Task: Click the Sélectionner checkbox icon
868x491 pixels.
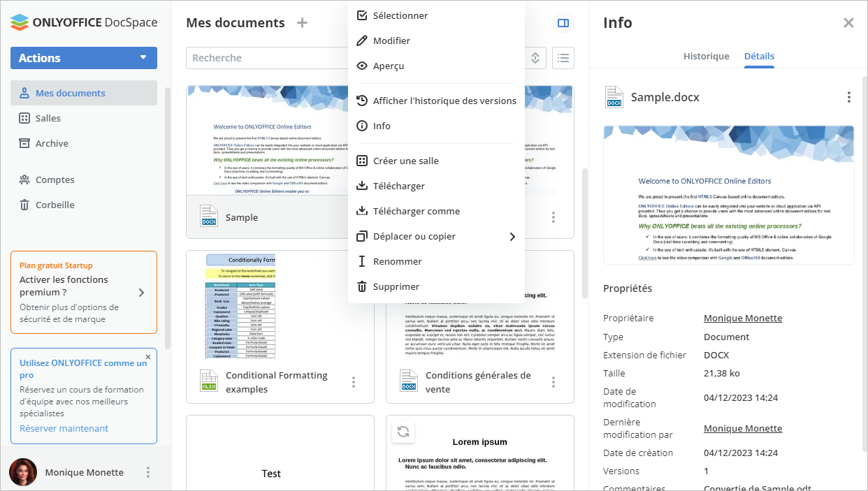Action: click(362, 15)
